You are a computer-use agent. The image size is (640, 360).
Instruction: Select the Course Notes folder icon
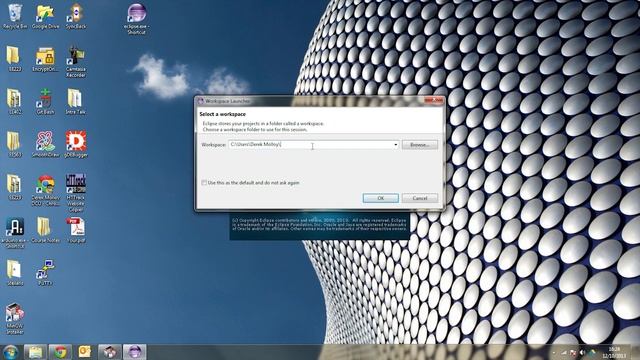click(x=45, y=230)
